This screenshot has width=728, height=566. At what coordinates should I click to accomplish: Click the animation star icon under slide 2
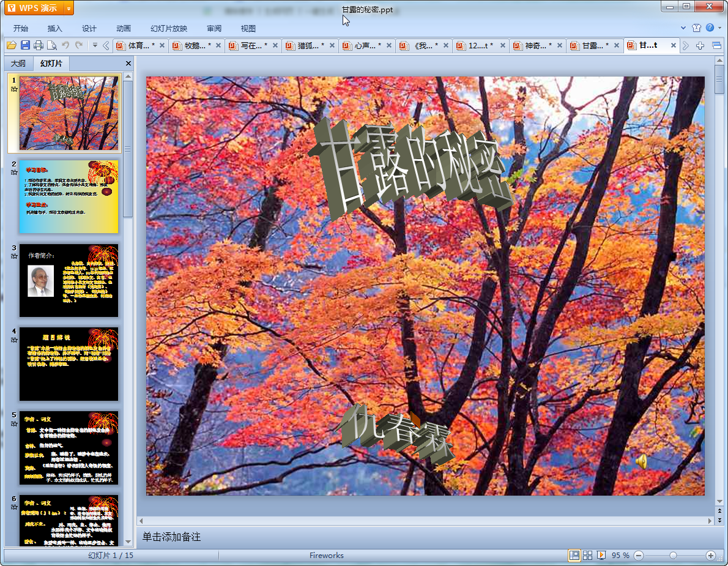(14, 173)
